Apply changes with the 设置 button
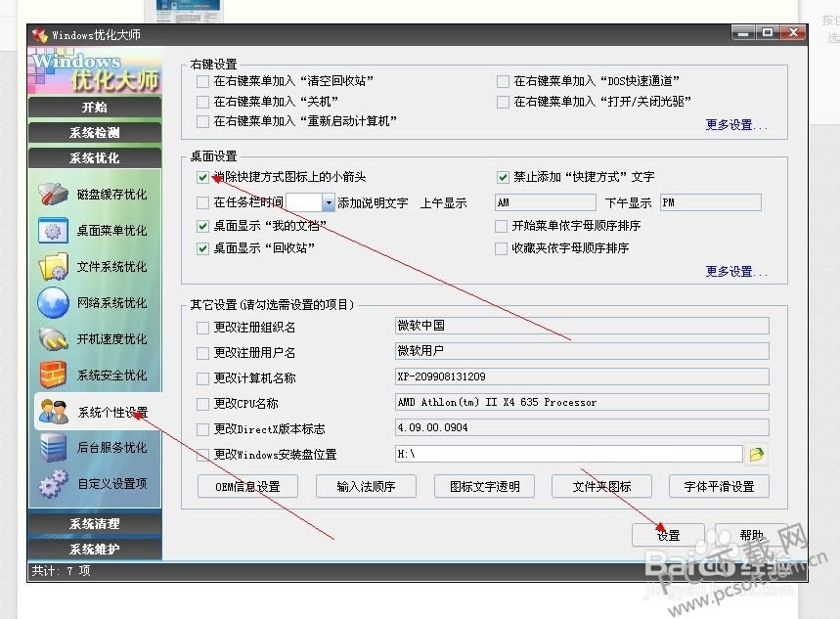Image resolution: width=840 pixels, height=619 pixels. [668, 535]
